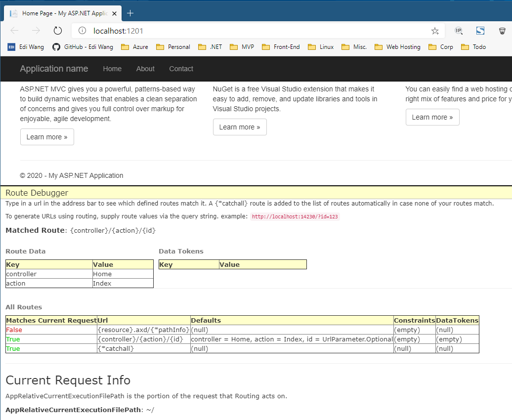
Task: Open the Edi Wang bookmark
Action: (26, 47)
